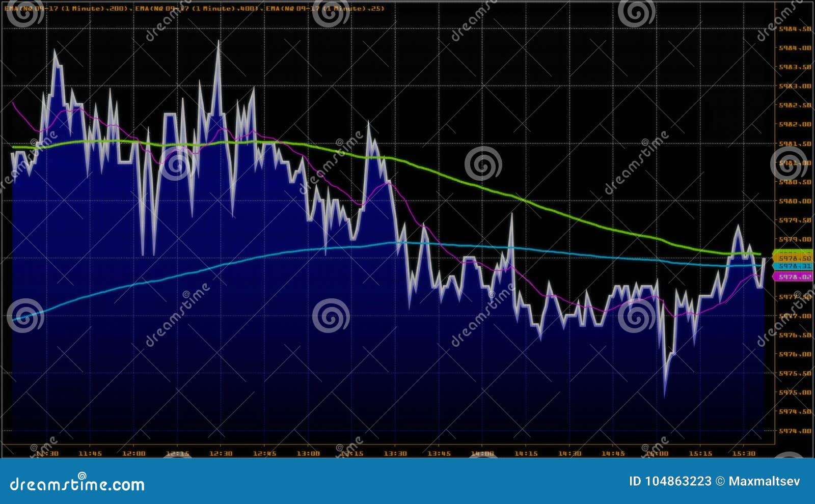Click the 5982.50 price axis label
The image size is (815, 504).
point(795,105)
